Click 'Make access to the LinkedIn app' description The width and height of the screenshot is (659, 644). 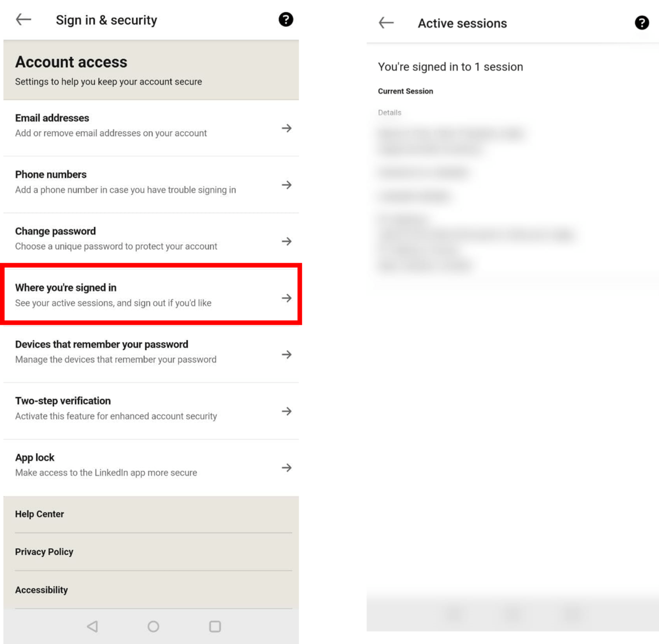(106, 473)
